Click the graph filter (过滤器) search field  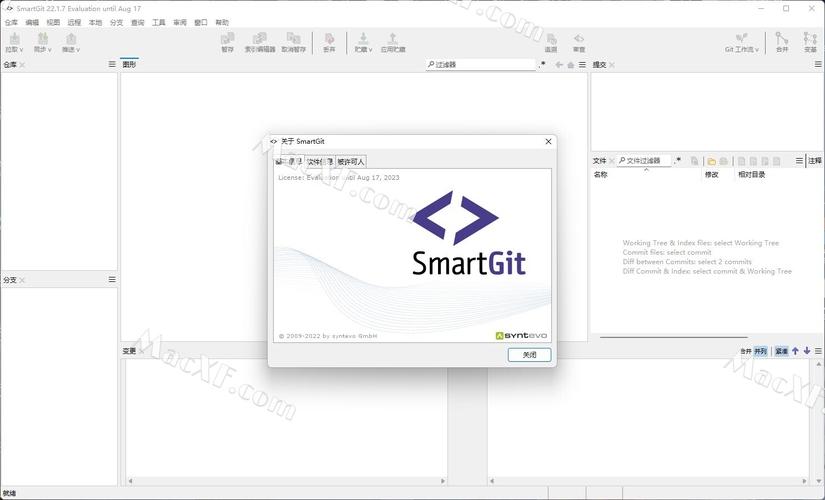[480, 64]
